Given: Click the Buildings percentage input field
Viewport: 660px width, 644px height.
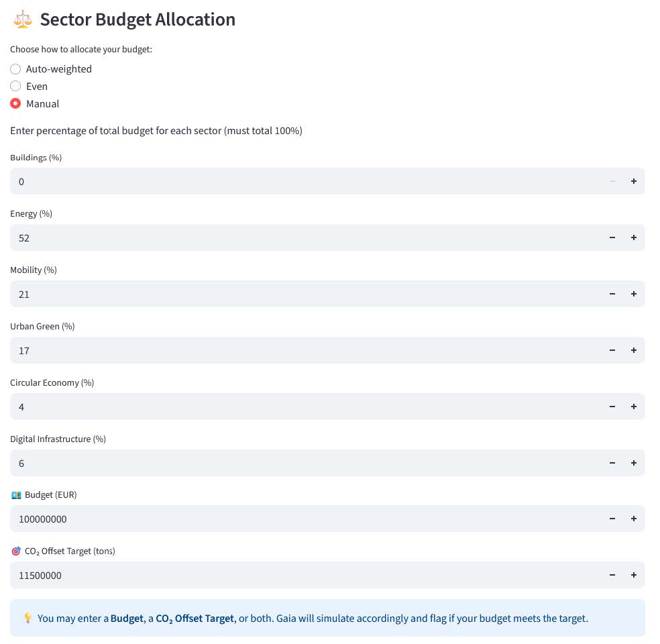Looking at the screenshot, I should [x=302, y=181].
